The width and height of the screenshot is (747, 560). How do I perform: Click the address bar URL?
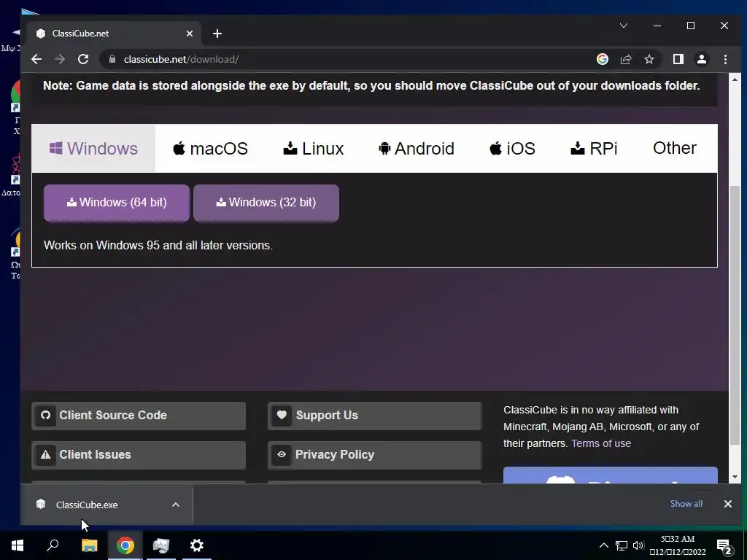click(181, 59)
